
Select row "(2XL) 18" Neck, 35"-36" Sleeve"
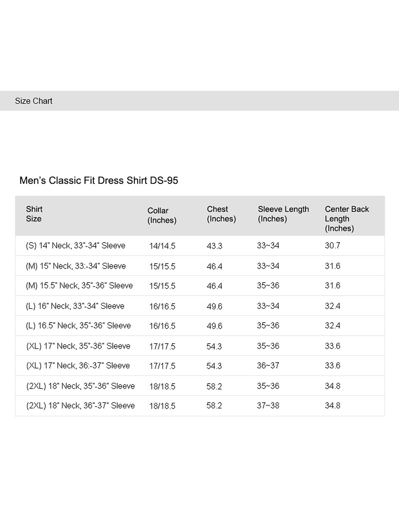pos(200,386)
